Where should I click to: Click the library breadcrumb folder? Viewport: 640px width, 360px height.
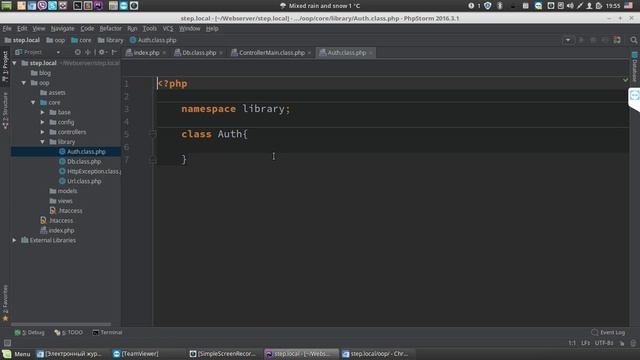pyautogui.click(x=111, y=40)
